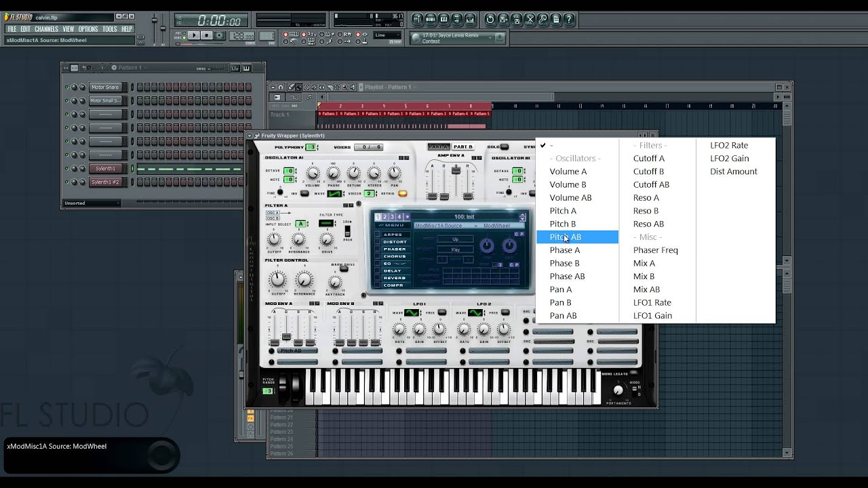Enable the DELAY effect checkbox
This screenshot has width=868, height=488.
coord(378,271)
